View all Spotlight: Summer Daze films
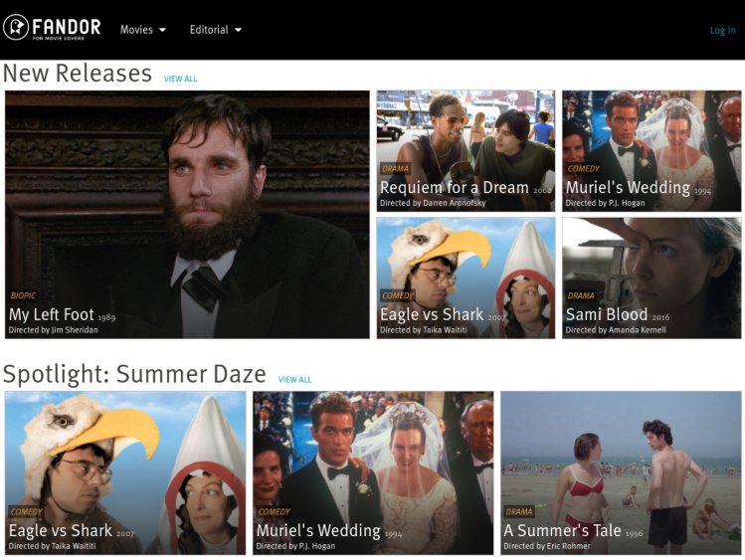This screenshot has width=745, height=560. 294,380
